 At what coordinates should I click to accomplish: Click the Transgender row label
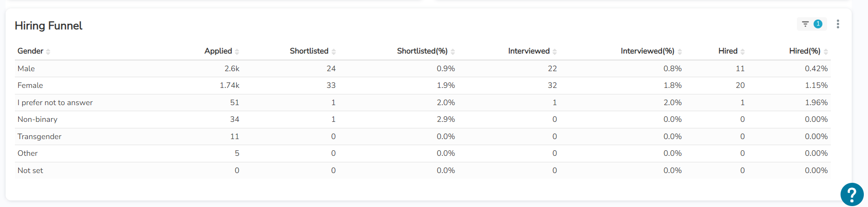click(x=40, y=136)
